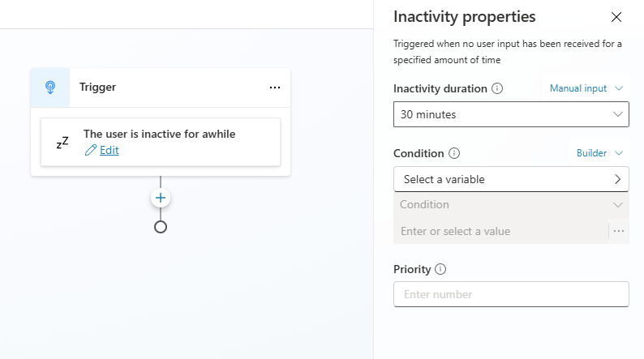
Task: Show info tooltip for Priority
Action: 440,269
